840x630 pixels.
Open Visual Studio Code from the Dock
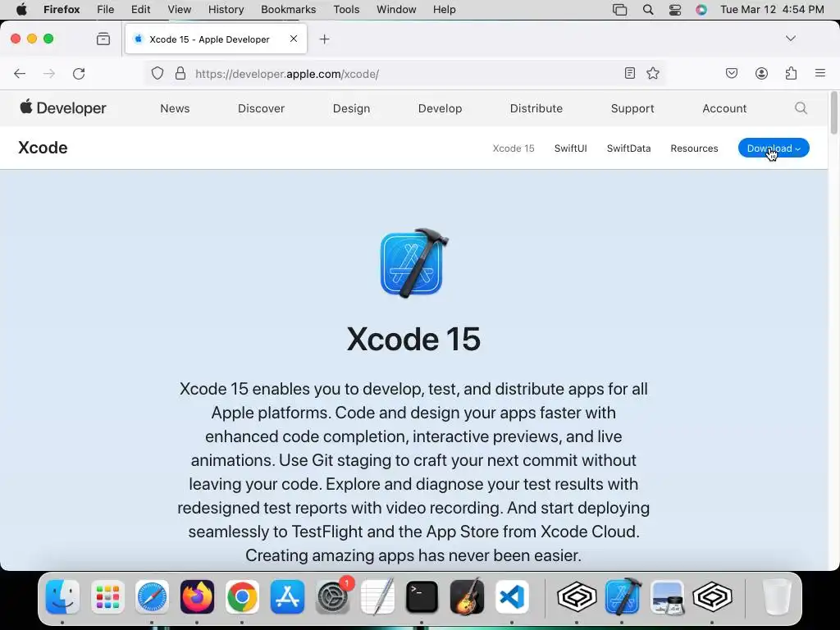coord(512,597)
